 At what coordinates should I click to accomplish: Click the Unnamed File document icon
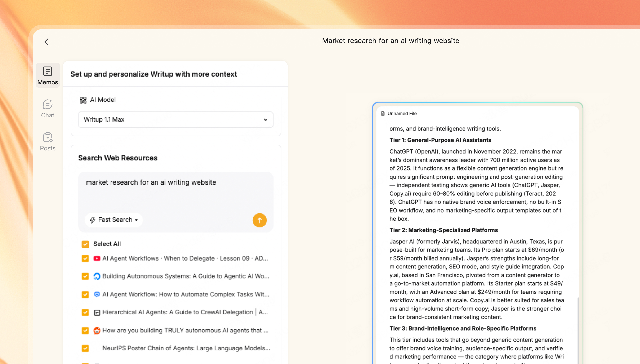click(383, 114)
